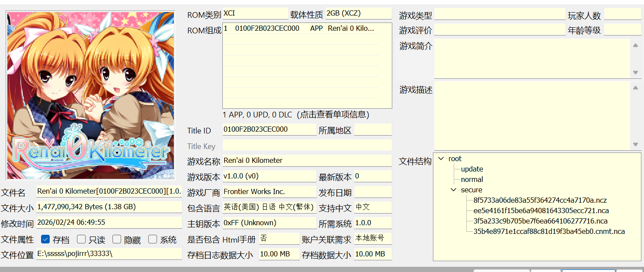
Task: Click the Ren'ai 0 Kilometer cover image
Action: [90, 95]
